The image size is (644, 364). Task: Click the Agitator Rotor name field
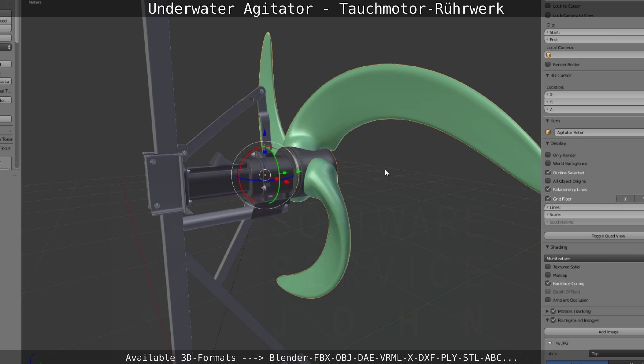[599, 132]
